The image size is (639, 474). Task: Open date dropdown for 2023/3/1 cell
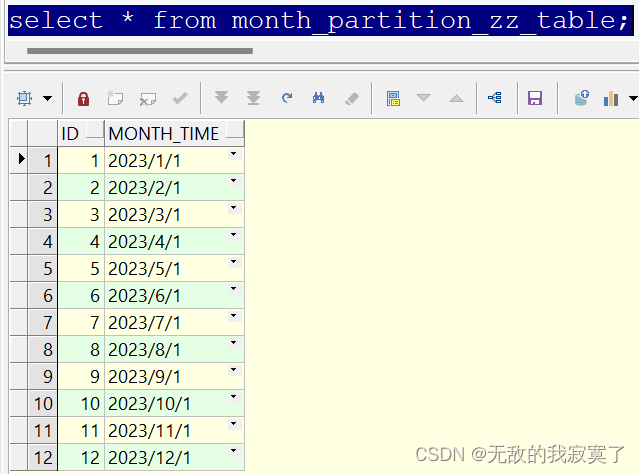click(x=234, y=208)
